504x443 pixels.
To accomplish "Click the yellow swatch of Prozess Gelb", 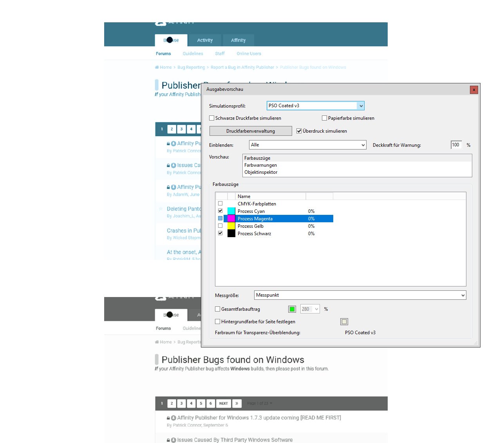I will [231, 226].
